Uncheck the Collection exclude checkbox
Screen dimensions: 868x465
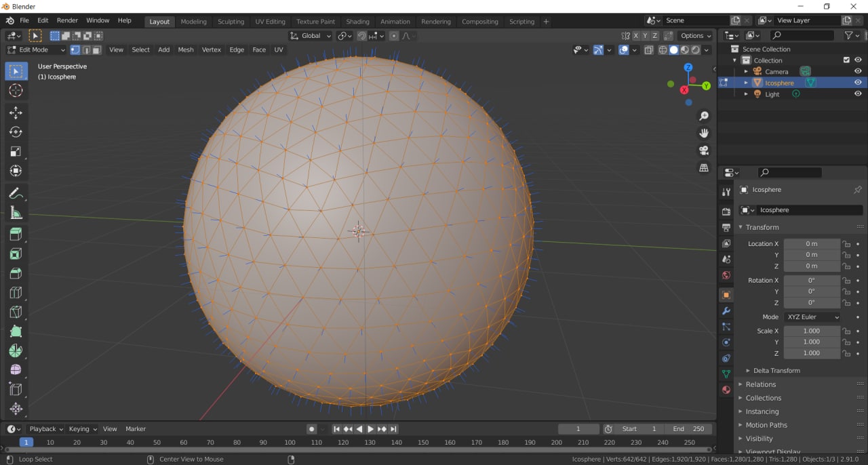[846, 60]
